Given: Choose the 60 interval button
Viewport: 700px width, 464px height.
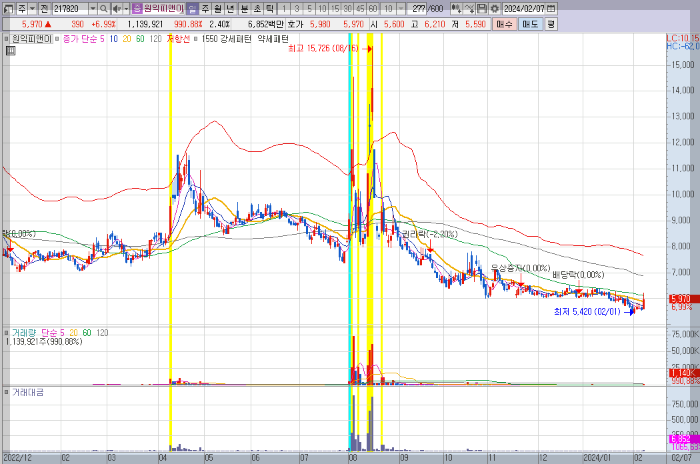Looking at the screenshot, I should click(x=373, y=8).
